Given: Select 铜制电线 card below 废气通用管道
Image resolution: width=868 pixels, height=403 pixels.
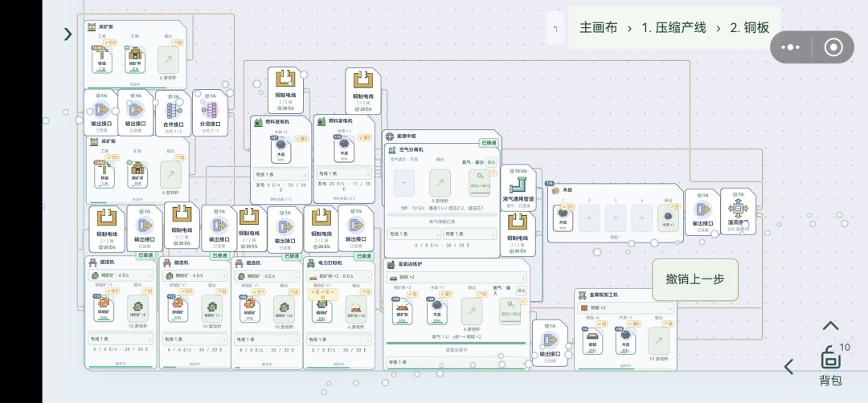Looking at the screenshot, I should [518, 234].
